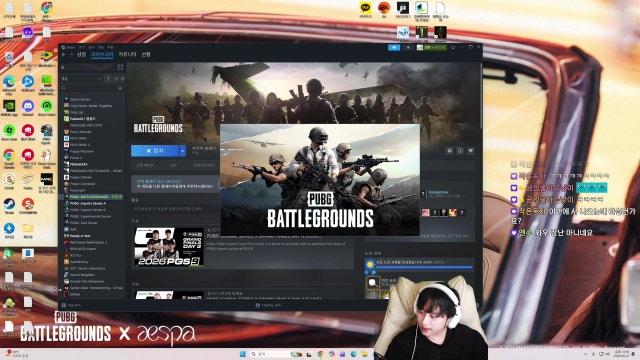The height and width of the screenshot is (360, 640).
Task: Open the Steam notifications bell
Action: (408, 48)
